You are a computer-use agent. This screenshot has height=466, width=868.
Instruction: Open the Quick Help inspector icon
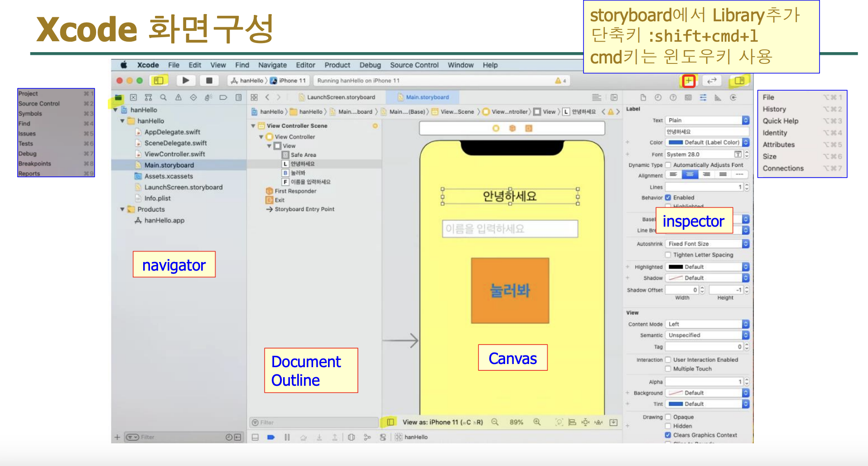(x=673, y=97)
